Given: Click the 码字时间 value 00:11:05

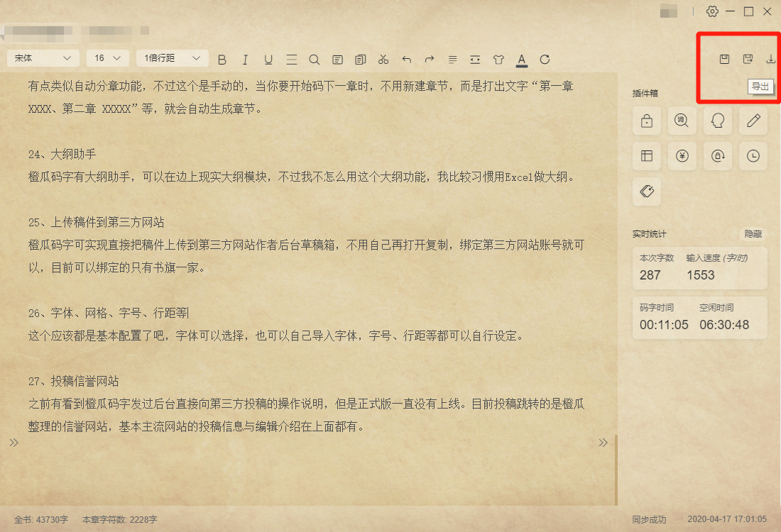Looking at the screenshot, I should click(664, 325).
